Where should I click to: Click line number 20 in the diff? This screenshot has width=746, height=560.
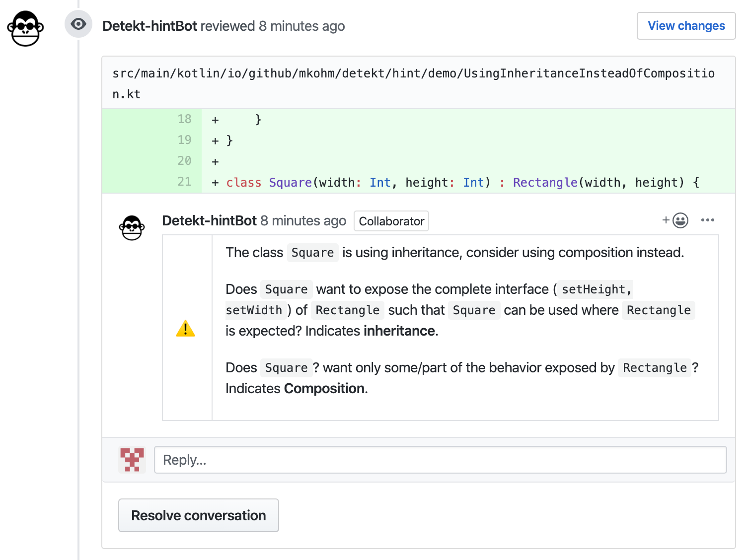184,161
